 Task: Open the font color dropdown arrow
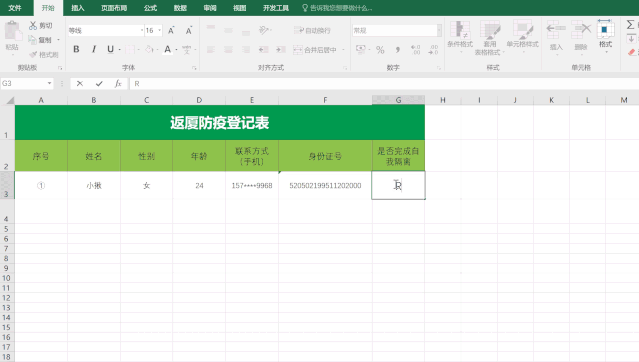pyautogui.click(x=176, y=50)
